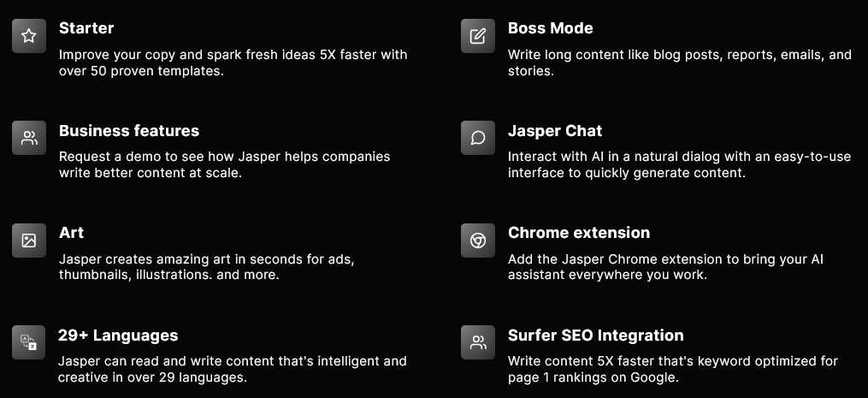Screen dimensions: 868x398
Task: Go to the Boss Mode heading
Action: click(x=550, y=28)
